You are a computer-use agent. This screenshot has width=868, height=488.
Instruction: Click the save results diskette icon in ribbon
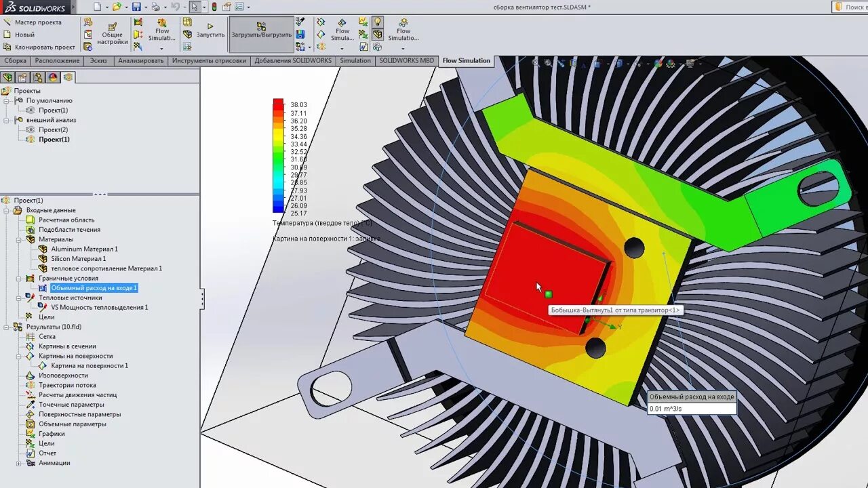pyautogui.click(x=300, y=34)
